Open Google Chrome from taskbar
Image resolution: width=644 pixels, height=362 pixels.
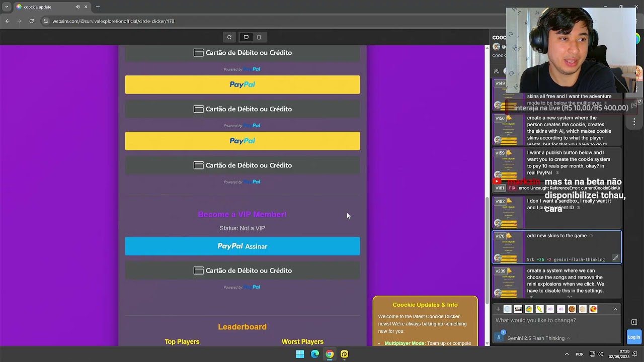point(330,354)
